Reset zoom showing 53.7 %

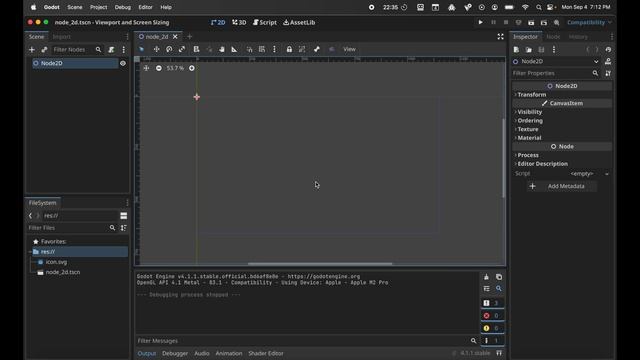pyautogui.click(x=175, y=68)
